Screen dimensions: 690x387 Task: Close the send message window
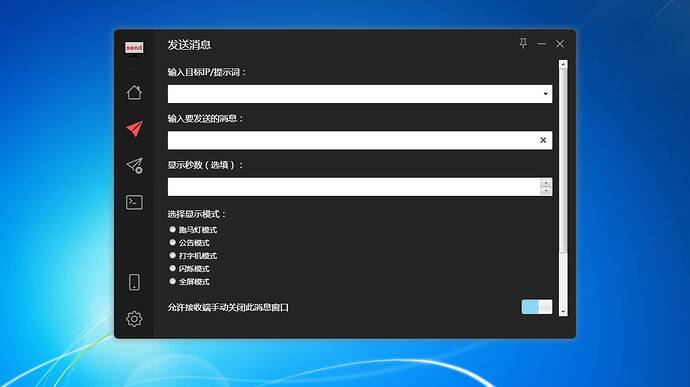coord(560,44)
